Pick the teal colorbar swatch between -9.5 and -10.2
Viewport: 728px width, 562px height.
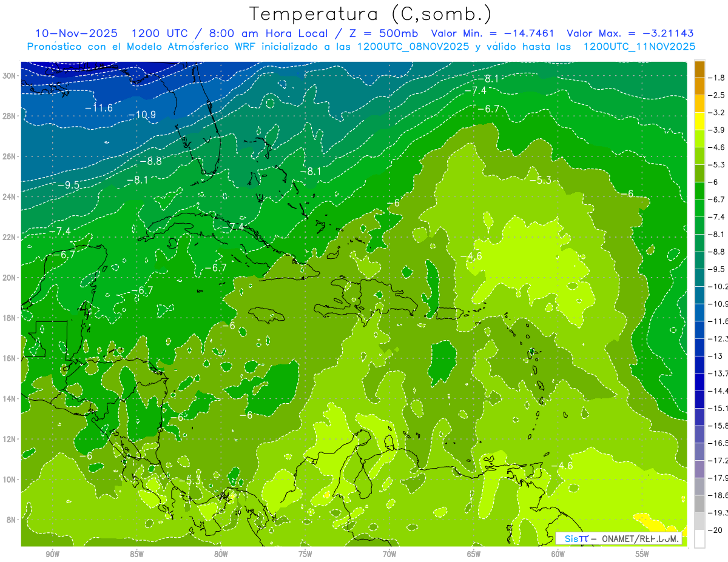tap(699, 278)
